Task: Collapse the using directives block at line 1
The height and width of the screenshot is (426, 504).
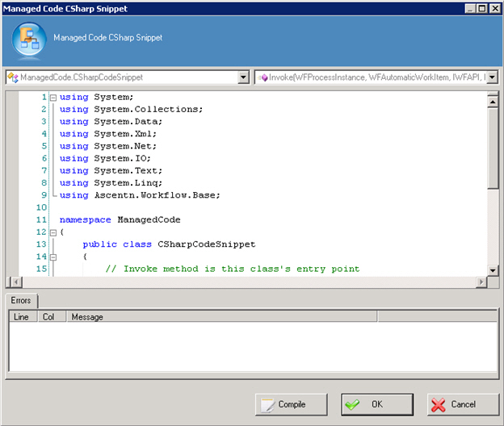Action: pos(52,98)
